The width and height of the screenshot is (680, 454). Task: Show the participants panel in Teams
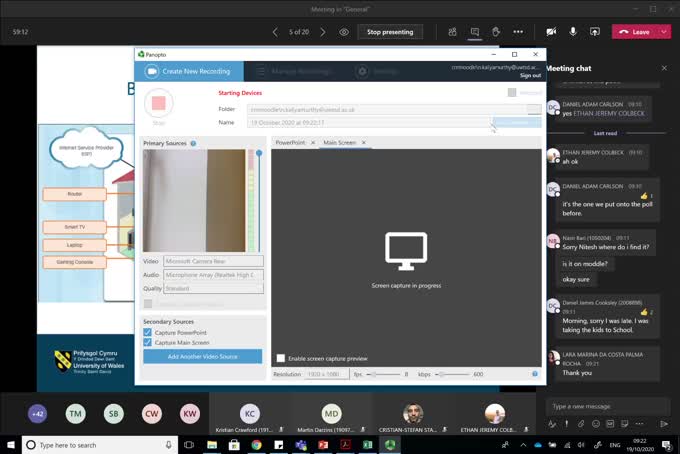pyautogui.click(x=453, y=32)
